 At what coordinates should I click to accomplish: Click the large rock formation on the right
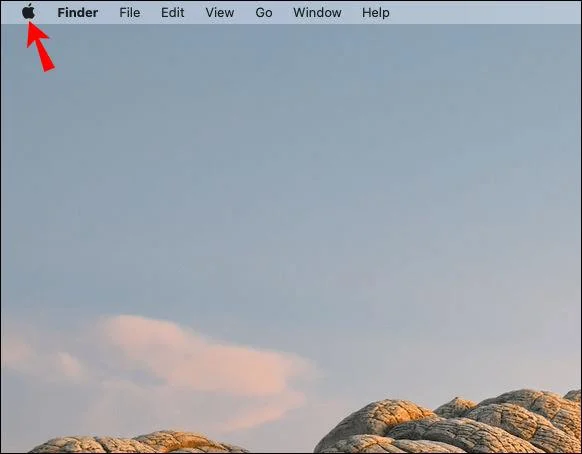[x=449, y=423]
